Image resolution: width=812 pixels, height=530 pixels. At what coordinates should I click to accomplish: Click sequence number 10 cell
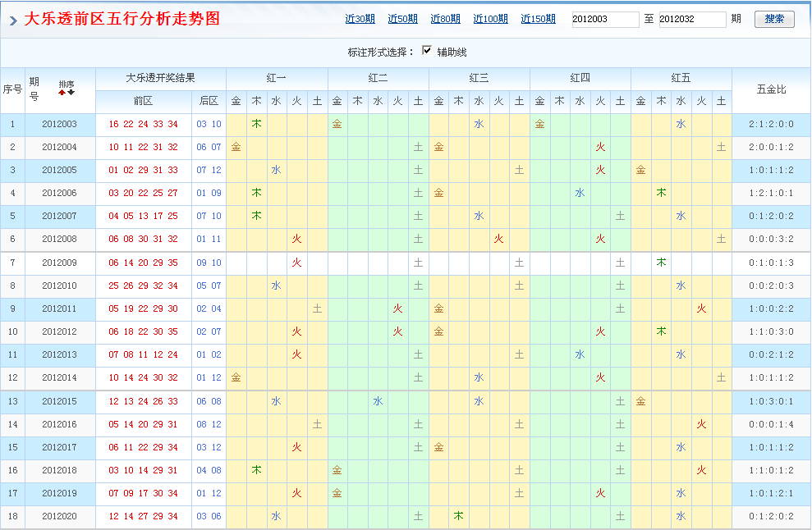pos(12,331)
